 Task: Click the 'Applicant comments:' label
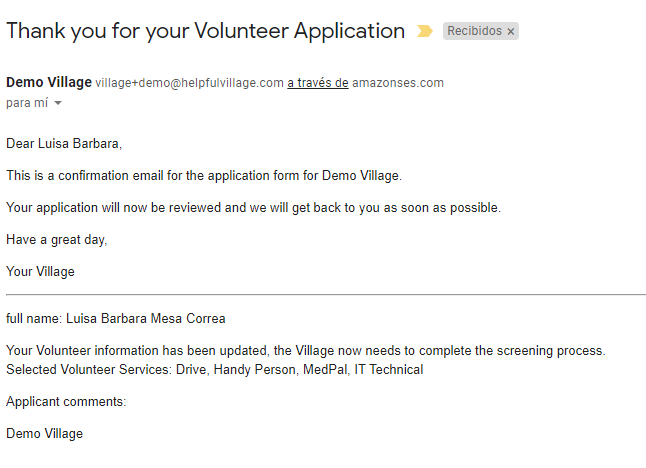[x=66, y=402]
